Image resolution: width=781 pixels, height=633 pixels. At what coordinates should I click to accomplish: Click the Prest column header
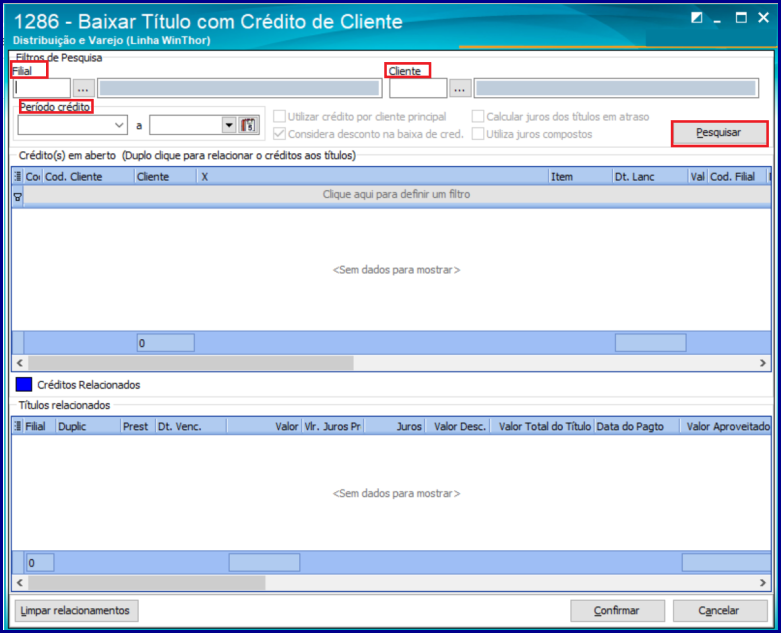point(138,427)
